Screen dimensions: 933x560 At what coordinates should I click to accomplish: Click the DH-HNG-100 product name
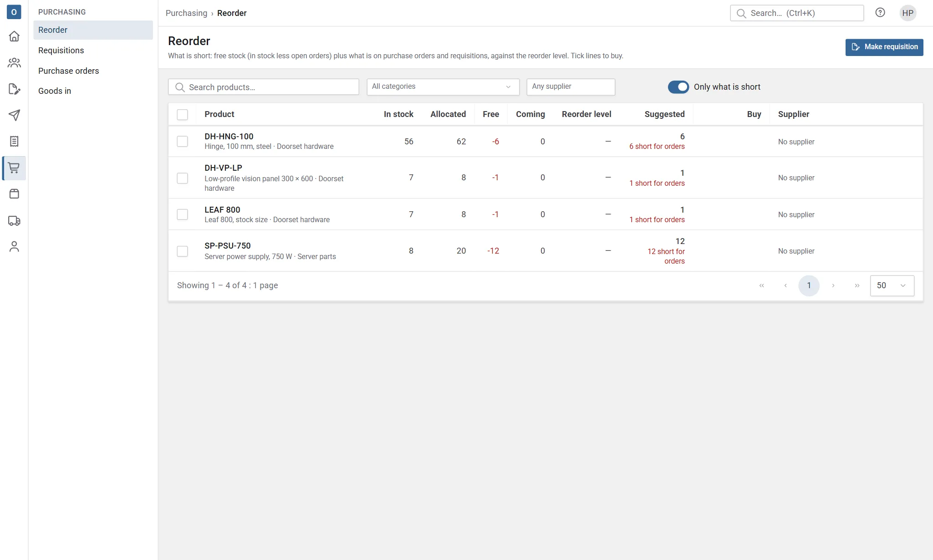click(229, 137)
